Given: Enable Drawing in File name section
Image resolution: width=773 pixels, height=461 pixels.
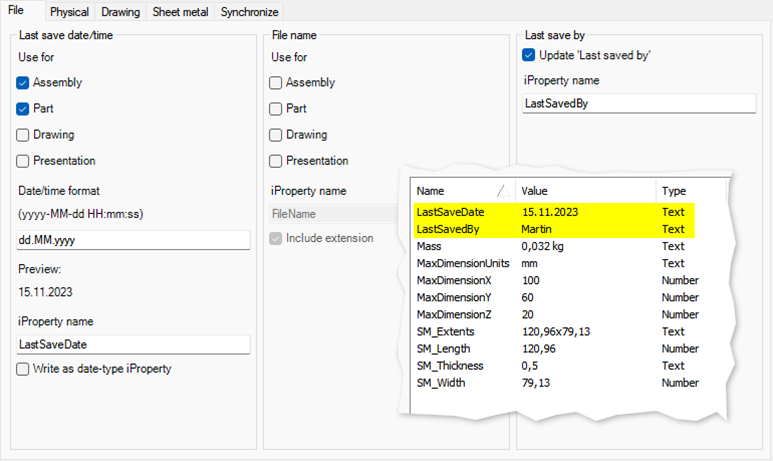Looking at the screenshot, I should pos(276,135).
